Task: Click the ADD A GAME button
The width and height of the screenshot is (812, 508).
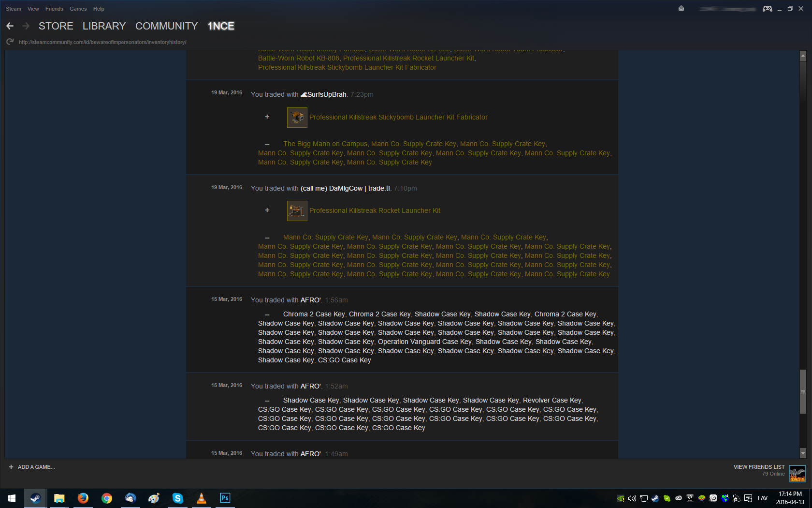Action: tap(32, 467)
